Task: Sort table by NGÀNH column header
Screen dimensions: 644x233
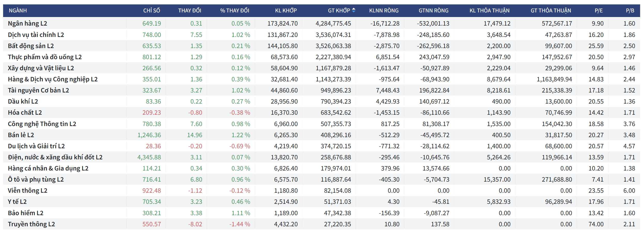Action: point(18,11)
